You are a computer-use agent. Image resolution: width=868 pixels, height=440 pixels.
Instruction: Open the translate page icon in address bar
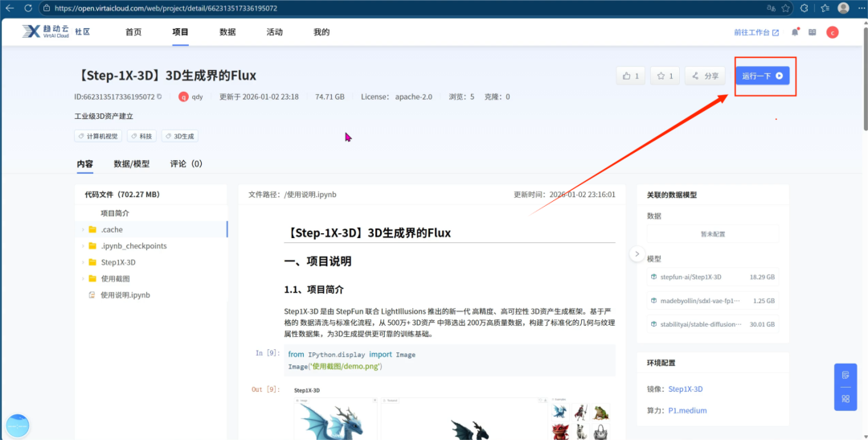click(771, 8)
